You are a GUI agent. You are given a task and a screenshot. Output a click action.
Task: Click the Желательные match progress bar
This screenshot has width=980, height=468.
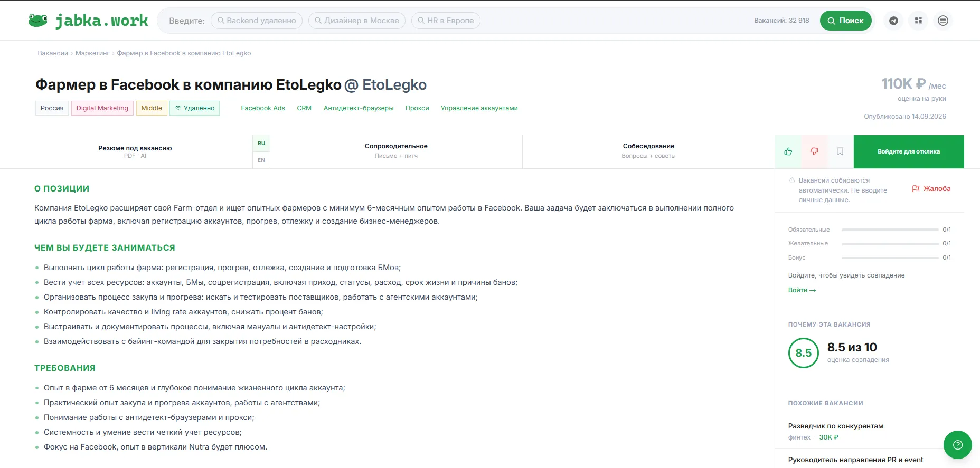pos(890,244)
